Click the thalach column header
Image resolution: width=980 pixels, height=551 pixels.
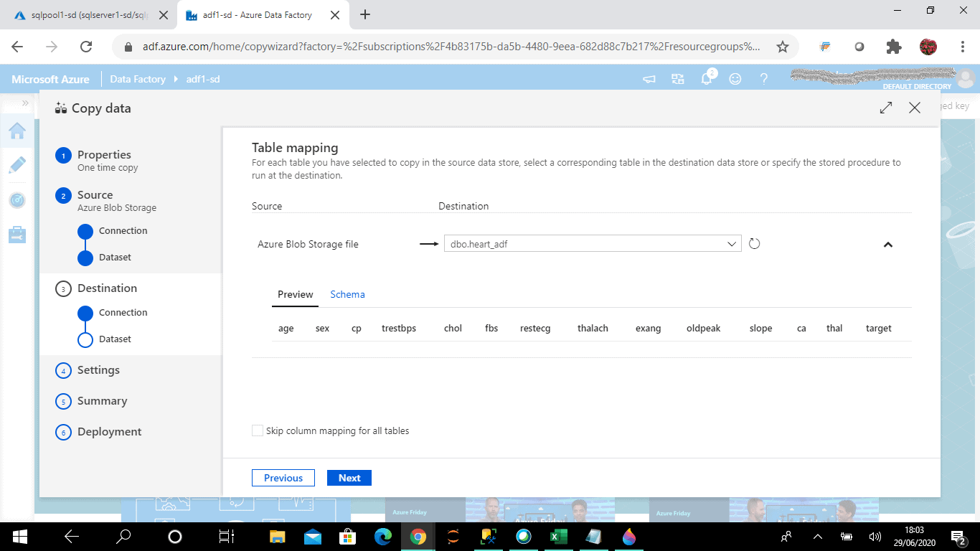[593, 329]
